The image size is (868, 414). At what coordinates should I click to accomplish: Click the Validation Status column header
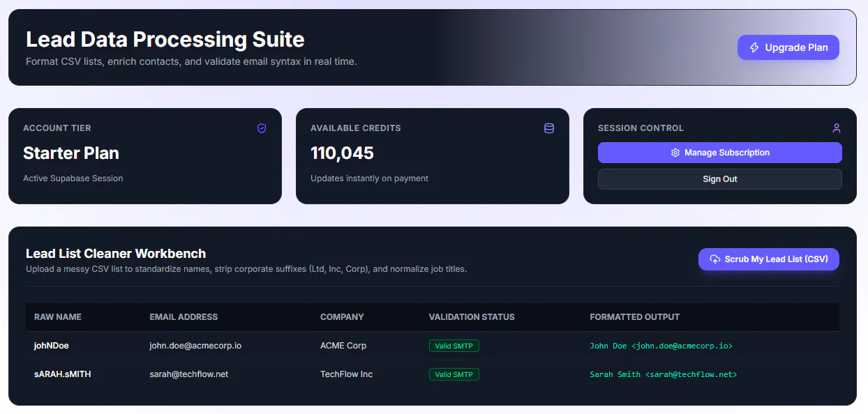(x=472, y=317)
